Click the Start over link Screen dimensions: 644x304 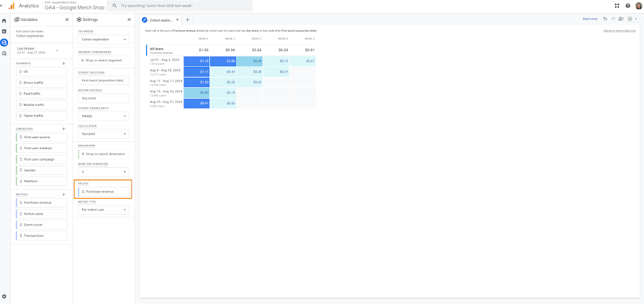coord(590,19)
